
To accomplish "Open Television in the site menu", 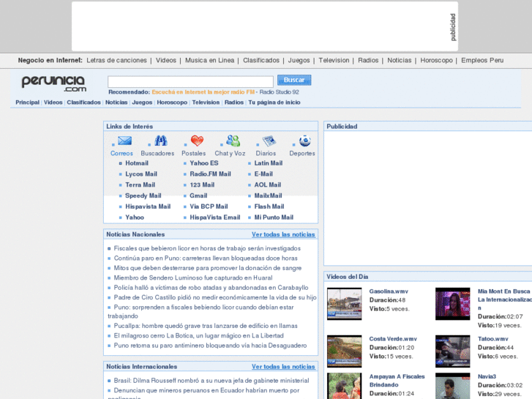I will pos(206,102).
